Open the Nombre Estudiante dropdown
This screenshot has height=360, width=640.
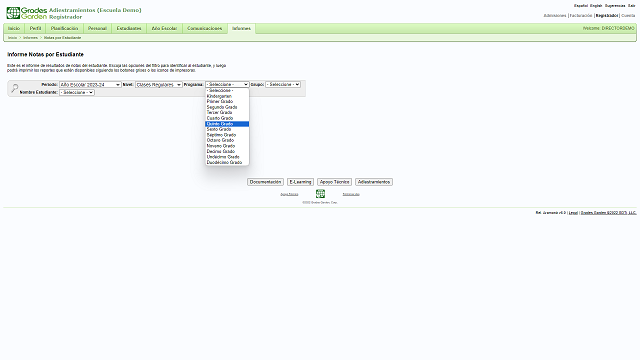point(77,93)
